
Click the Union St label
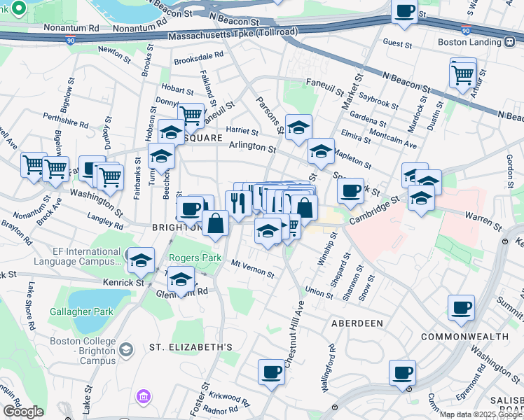click(x=319, y=293)
